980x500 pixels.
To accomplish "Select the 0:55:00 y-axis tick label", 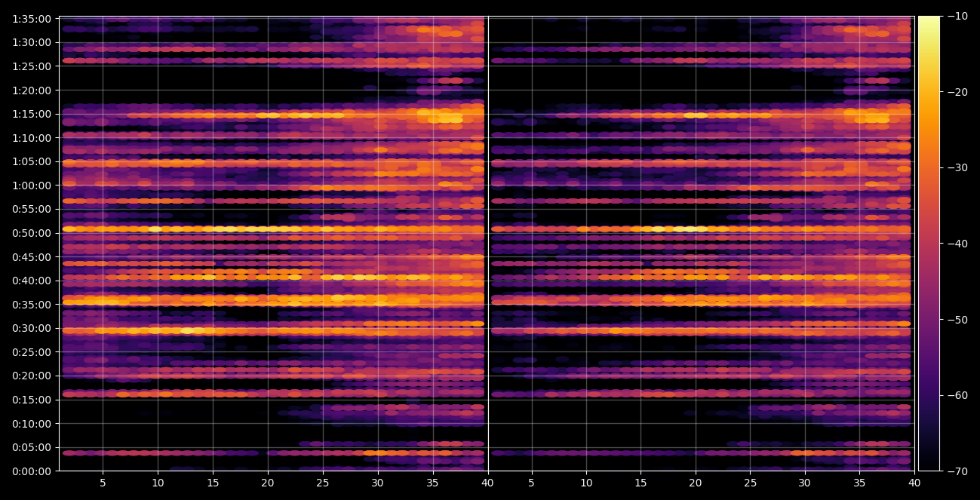I will [x=32, y=209].
